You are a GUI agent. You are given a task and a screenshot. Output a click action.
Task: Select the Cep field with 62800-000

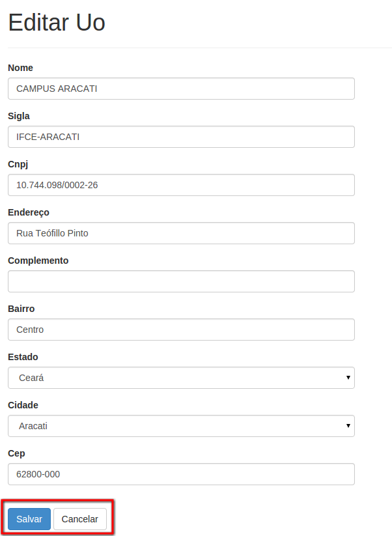[181, 474]
